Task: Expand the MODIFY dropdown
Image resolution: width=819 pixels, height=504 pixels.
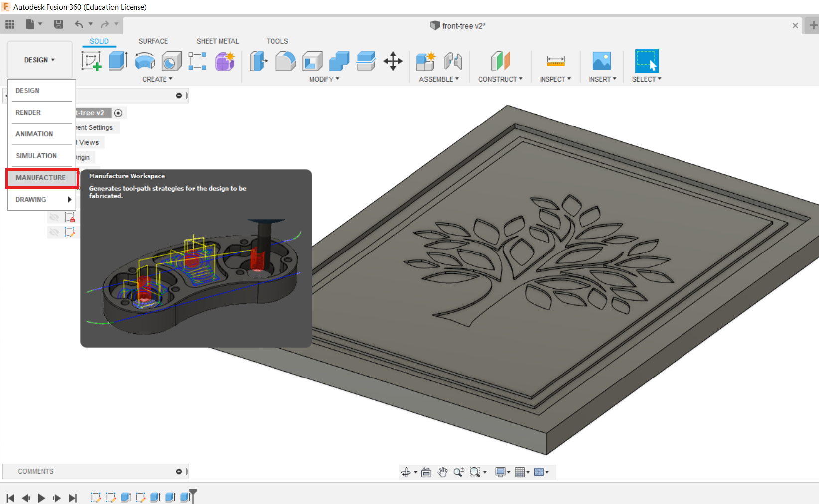Action: (x=323, y=79)
